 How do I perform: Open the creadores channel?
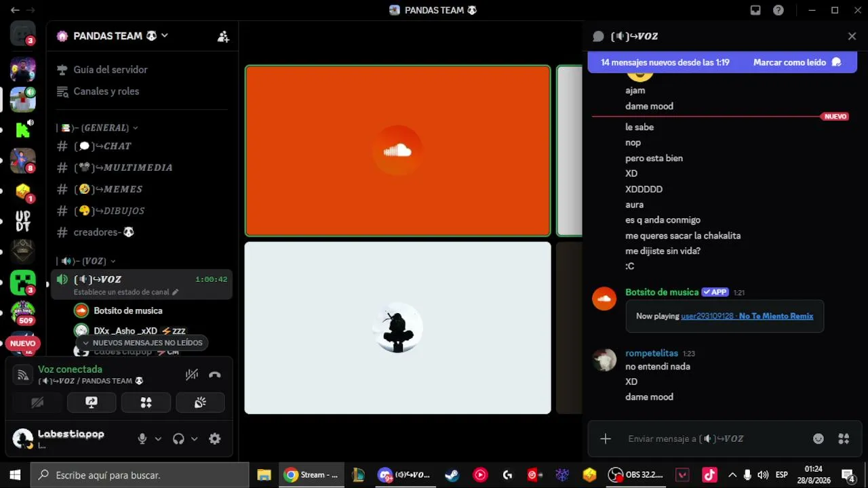[142, 232]
